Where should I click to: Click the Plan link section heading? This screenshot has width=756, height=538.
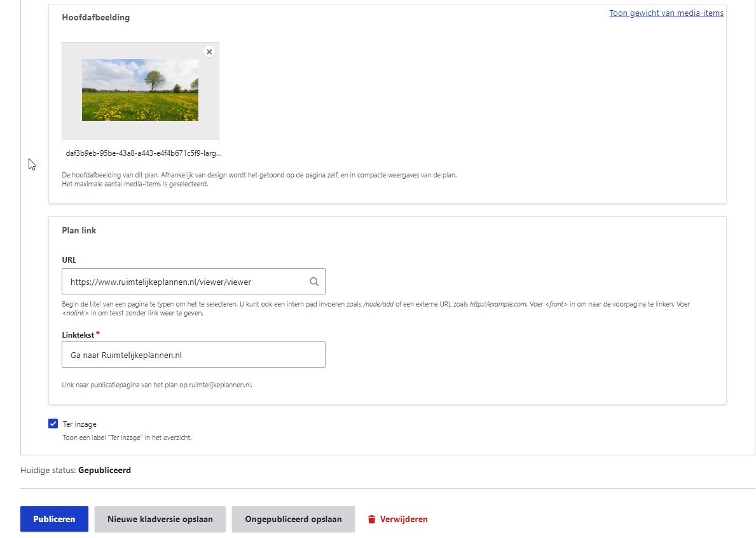79,230
